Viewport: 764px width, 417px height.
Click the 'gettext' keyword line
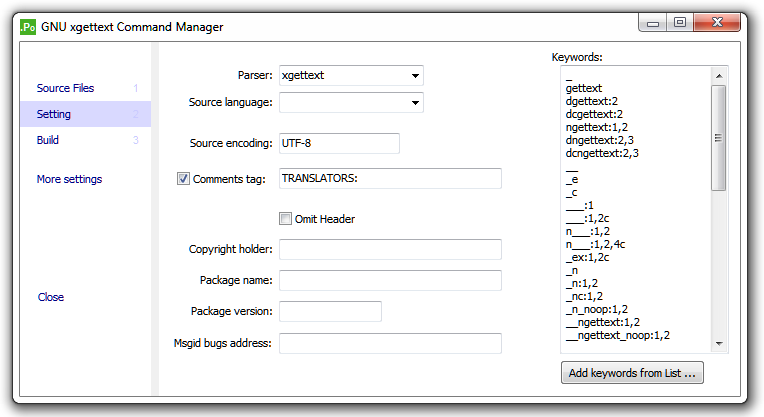[x=584, y=88]
